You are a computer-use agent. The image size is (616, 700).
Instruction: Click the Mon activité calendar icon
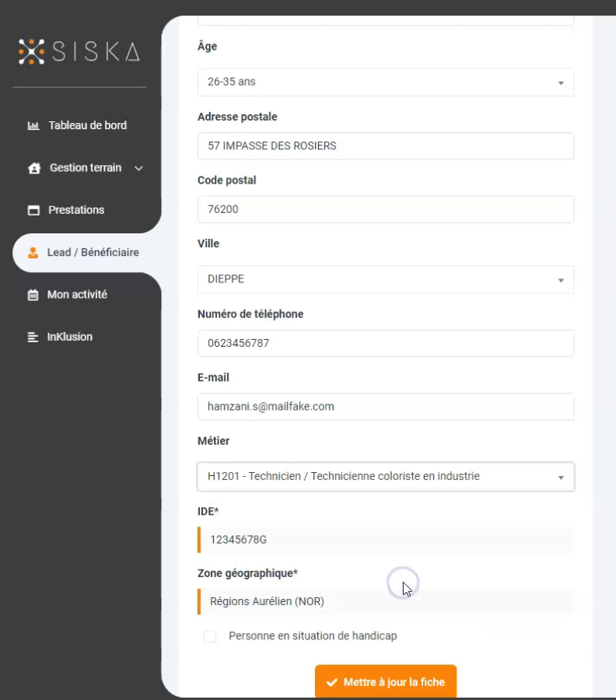coord(33,295)
